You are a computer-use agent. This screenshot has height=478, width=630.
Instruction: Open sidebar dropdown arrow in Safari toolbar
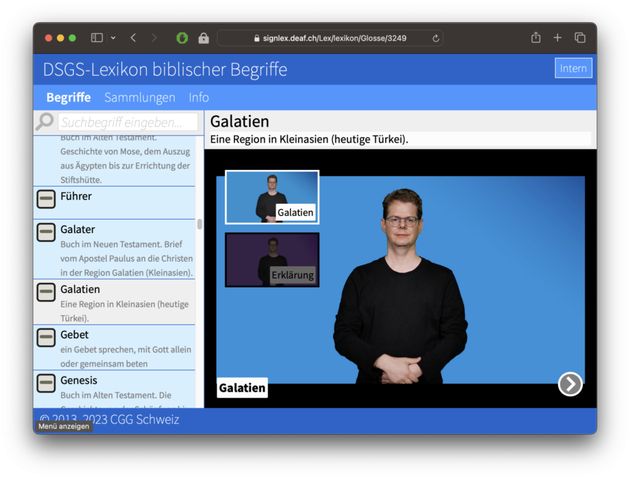113,38
